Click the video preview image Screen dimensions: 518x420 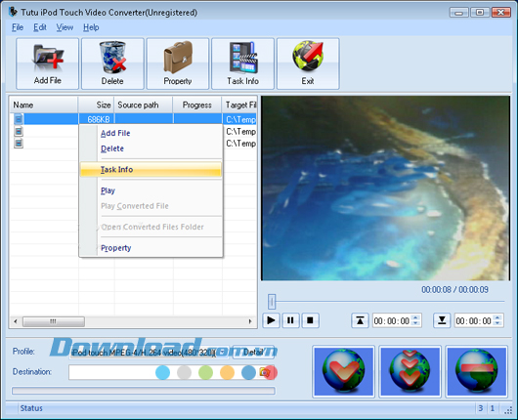385,189
